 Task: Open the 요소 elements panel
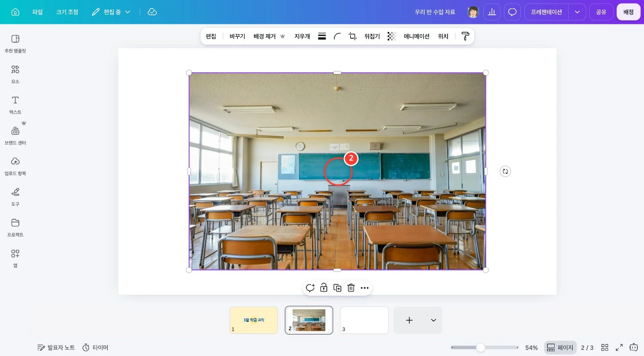15,74
